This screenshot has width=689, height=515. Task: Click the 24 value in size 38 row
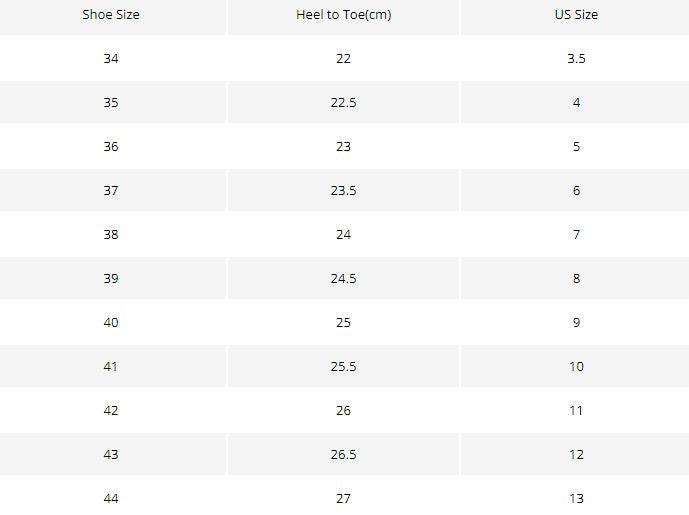[x=344, y=234]
